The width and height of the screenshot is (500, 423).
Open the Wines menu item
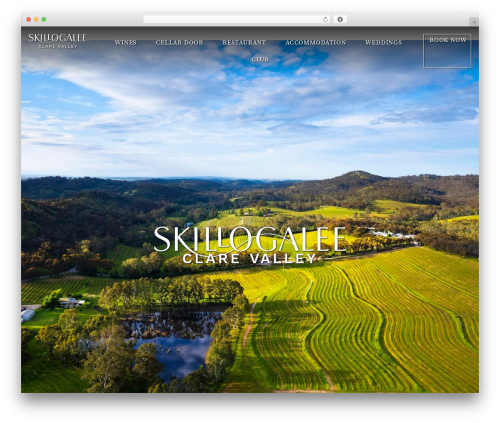coord(125,42)
